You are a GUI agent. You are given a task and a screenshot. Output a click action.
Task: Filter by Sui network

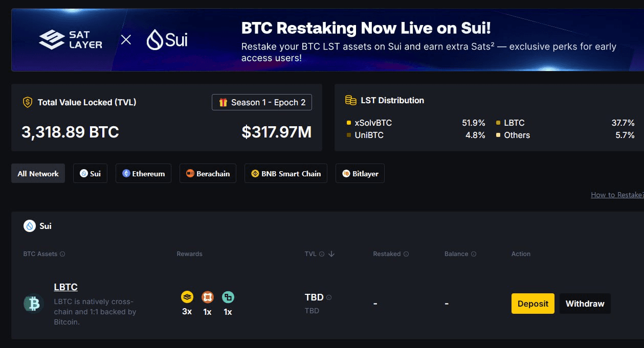90,173
